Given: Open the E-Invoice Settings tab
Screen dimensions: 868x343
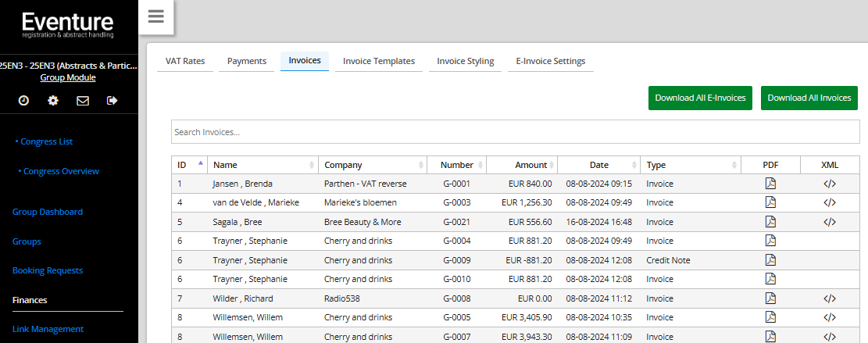Looking at the screenshot, I should pos(550,61).
